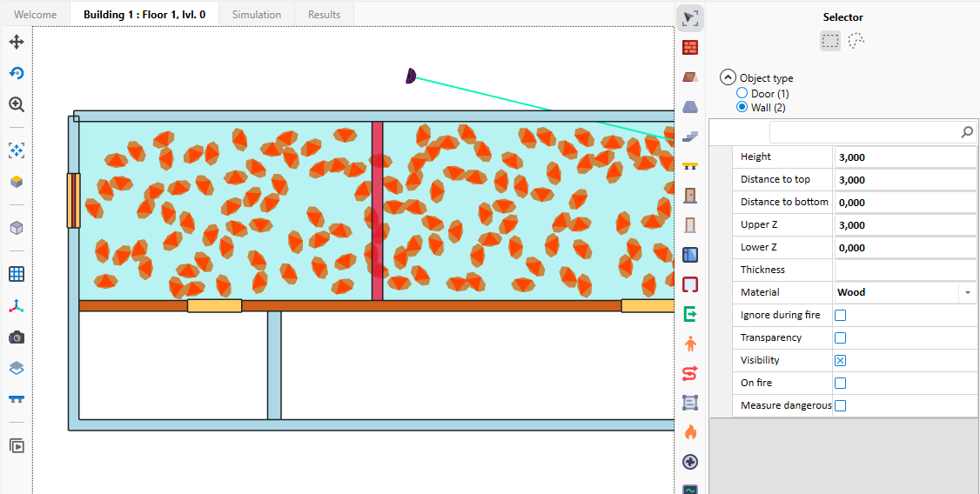Screen dimensions: 980x494
Task: Select the brown Door tool
Action: pyautogui.click(x=690, y=196)
